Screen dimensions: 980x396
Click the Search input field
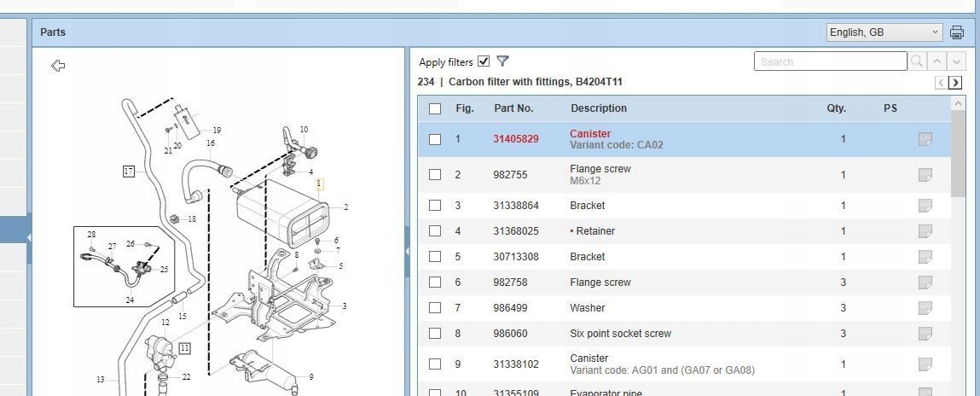[x=831, y=61]
